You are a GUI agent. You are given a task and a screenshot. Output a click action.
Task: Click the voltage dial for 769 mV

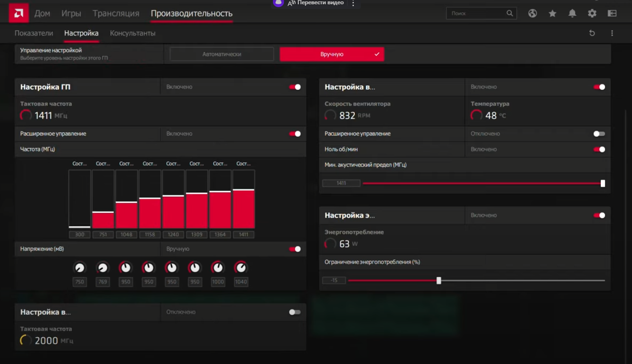click(103, 268)
